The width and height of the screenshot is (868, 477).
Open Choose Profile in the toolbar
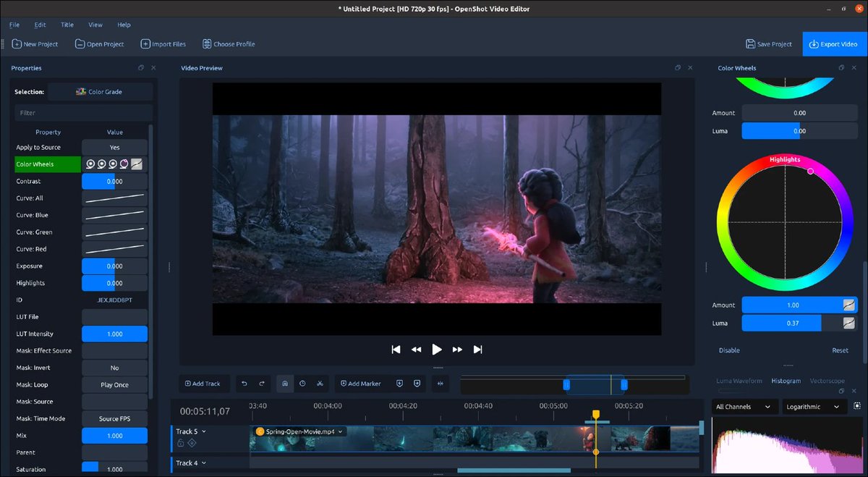229,44
